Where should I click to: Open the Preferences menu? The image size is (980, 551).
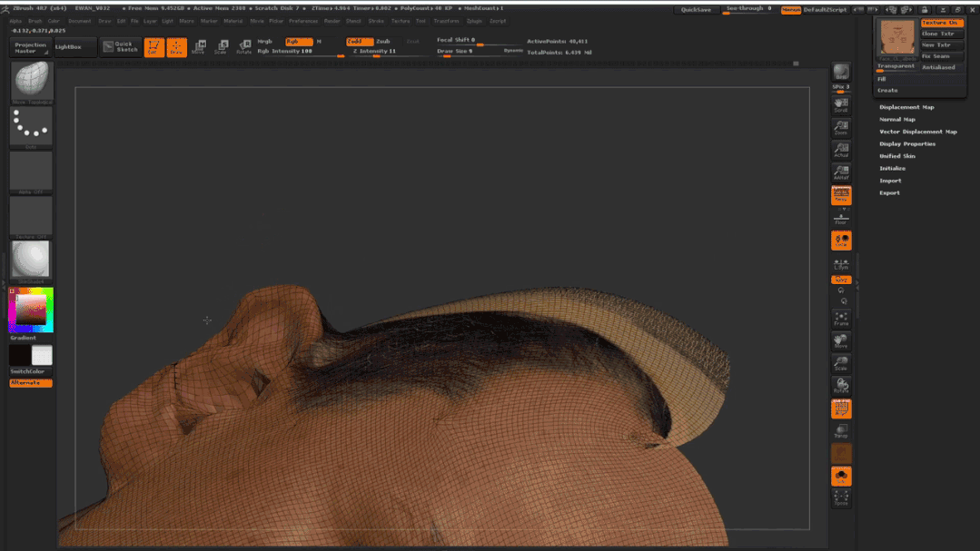(303, 21)
